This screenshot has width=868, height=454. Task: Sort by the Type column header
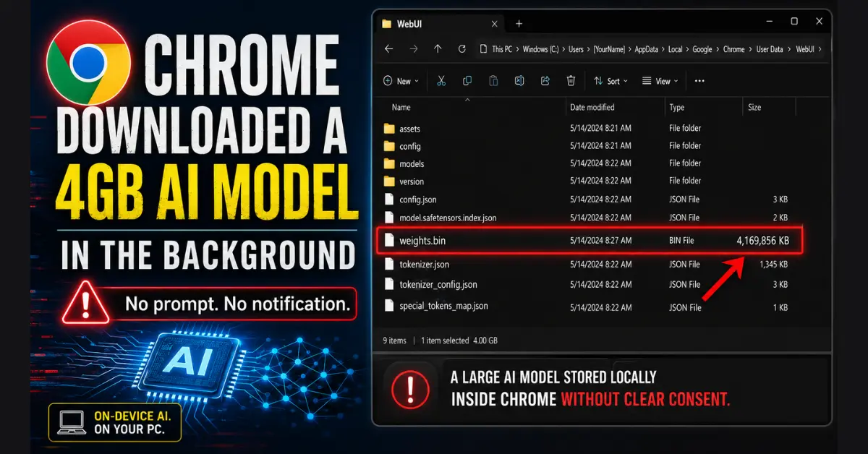[x=677, y=107]
